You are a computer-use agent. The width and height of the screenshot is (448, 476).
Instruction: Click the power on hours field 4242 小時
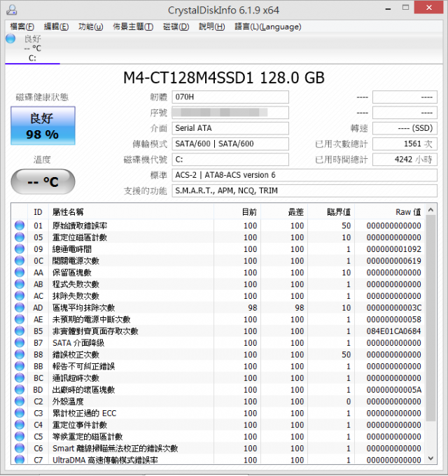(405, 160)
